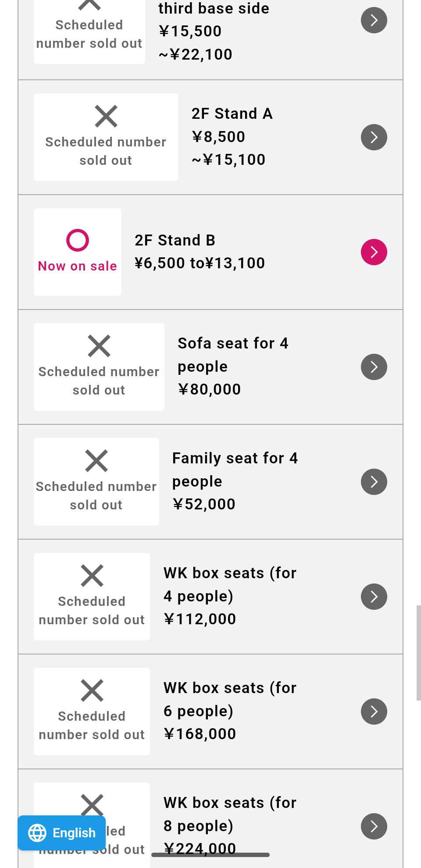Viewport: 421px width, 868px height.
Task: Click the sold out X for Sofa seat
Action: (x=99, y=346)
